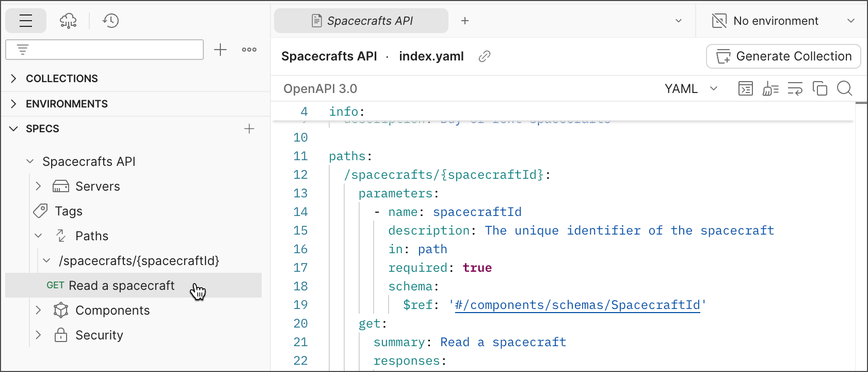
Task: Collapse the SPECS section
Action: click(14, 129)
